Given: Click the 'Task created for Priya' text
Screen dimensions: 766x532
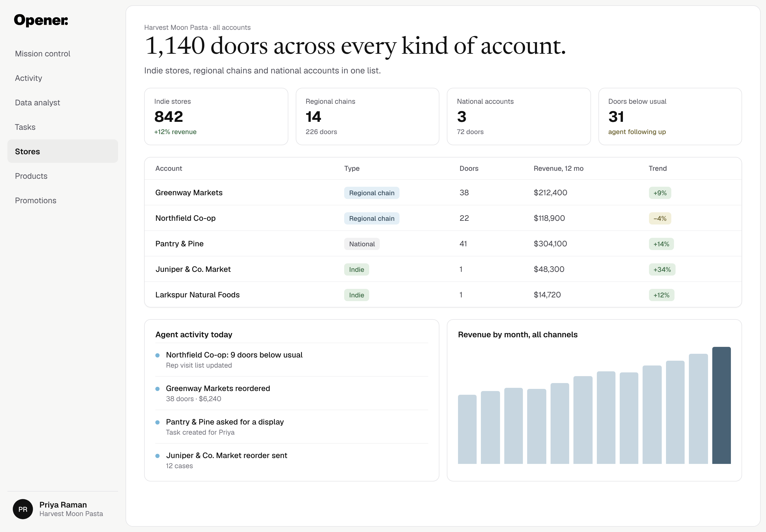Looking at the screenshot, I should coord(200,432).
